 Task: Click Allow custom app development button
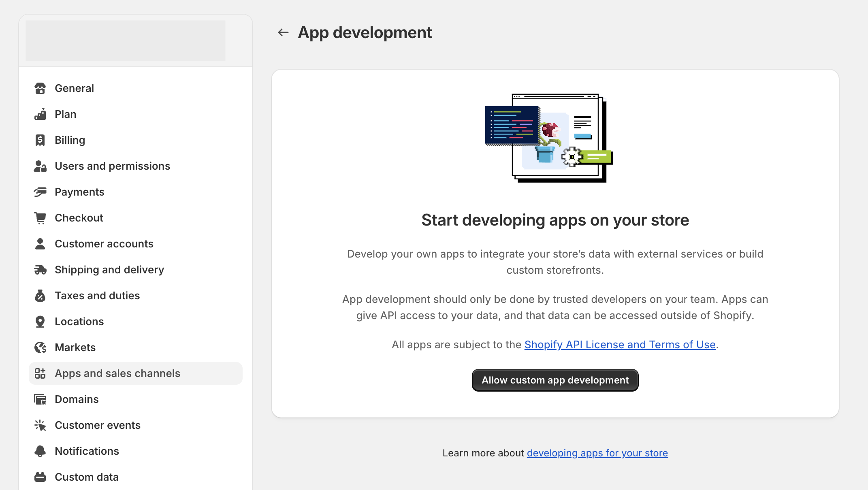tap(555, 380)
